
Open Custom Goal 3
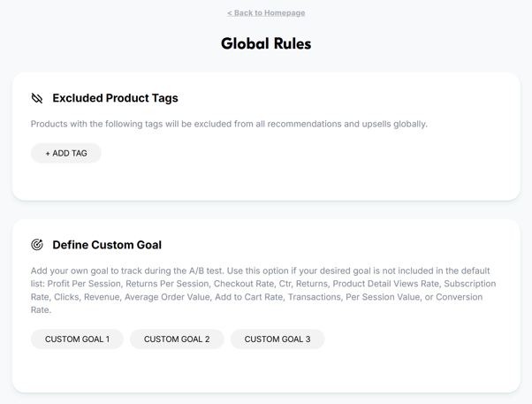277,339
